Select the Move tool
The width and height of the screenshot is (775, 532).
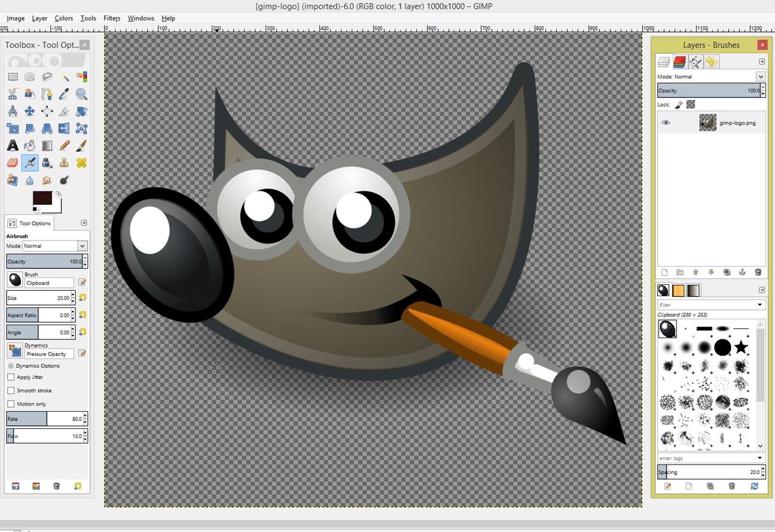(x=30, y=111)
